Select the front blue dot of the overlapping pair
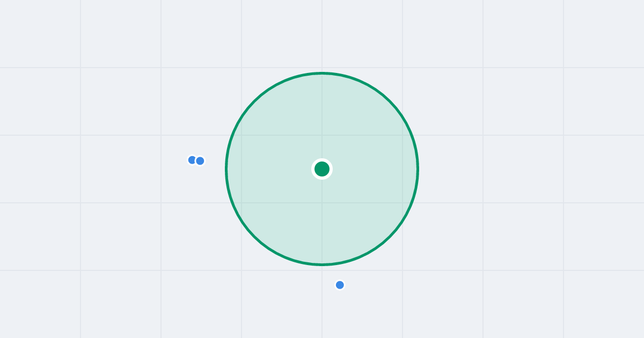The image size is (644, 338). click(200, 161)
